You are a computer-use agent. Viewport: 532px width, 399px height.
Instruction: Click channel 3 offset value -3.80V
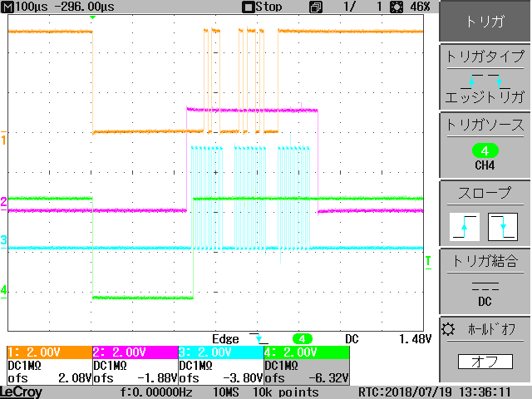coord(243,378)
